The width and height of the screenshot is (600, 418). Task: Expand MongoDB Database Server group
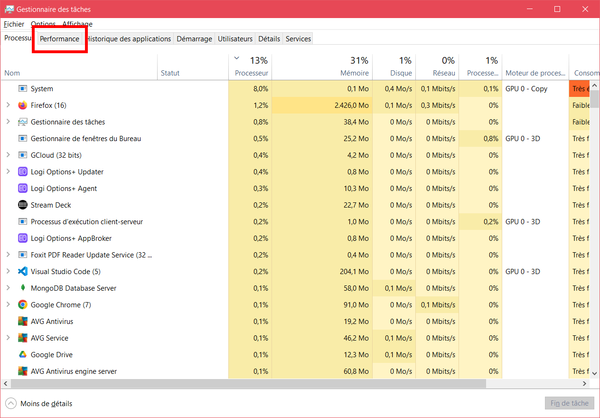pyautogui.click(x=8, y=288)
